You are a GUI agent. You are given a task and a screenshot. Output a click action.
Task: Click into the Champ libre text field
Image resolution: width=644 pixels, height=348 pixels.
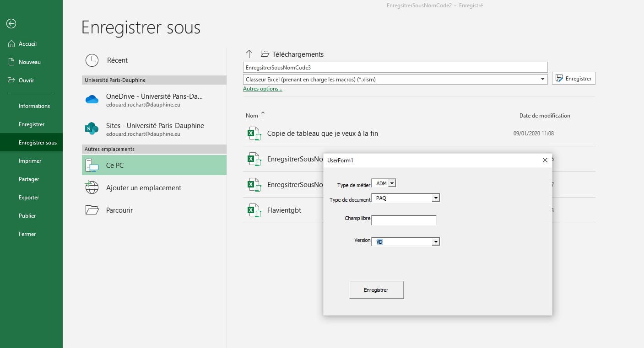point(404,220)
